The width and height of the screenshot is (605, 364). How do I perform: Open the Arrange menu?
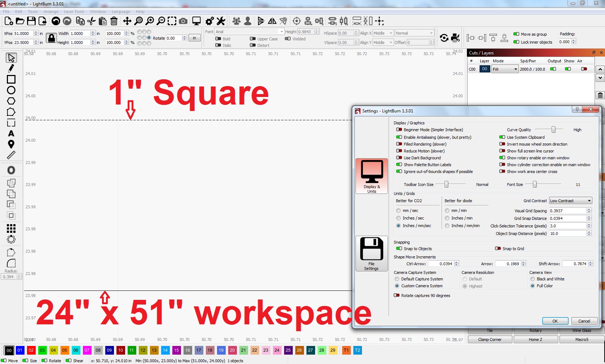tap(51, 12)
